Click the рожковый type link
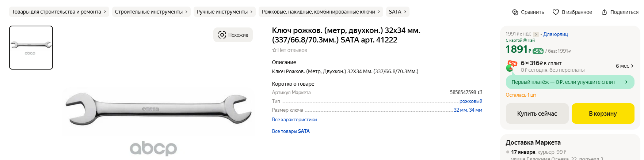Screen dimensions: 644x160 (471, 101)
